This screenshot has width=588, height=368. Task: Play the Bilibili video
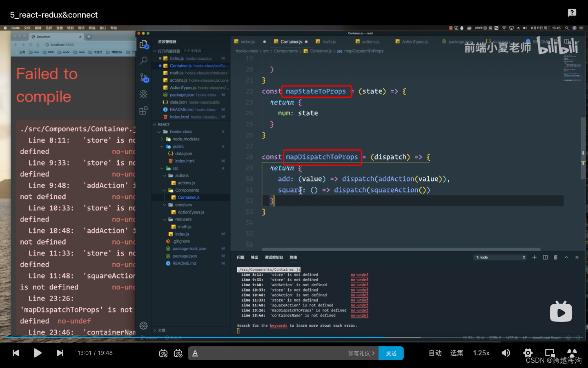[37, 353]
